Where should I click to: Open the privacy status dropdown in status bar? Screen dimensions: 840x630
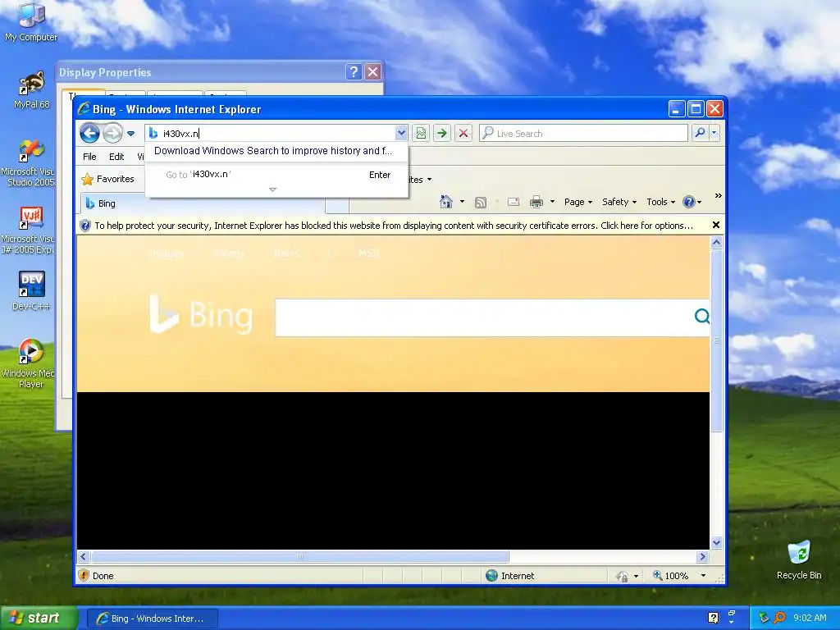[636, 576]
